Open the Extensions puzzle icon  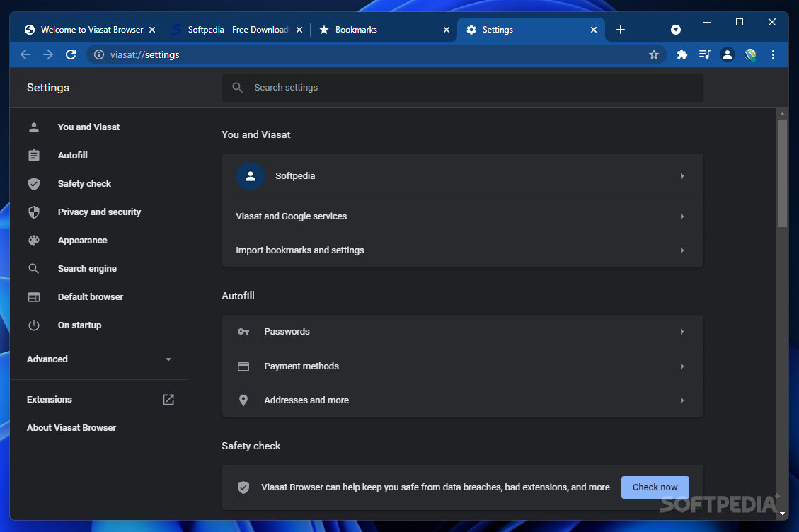682,54
